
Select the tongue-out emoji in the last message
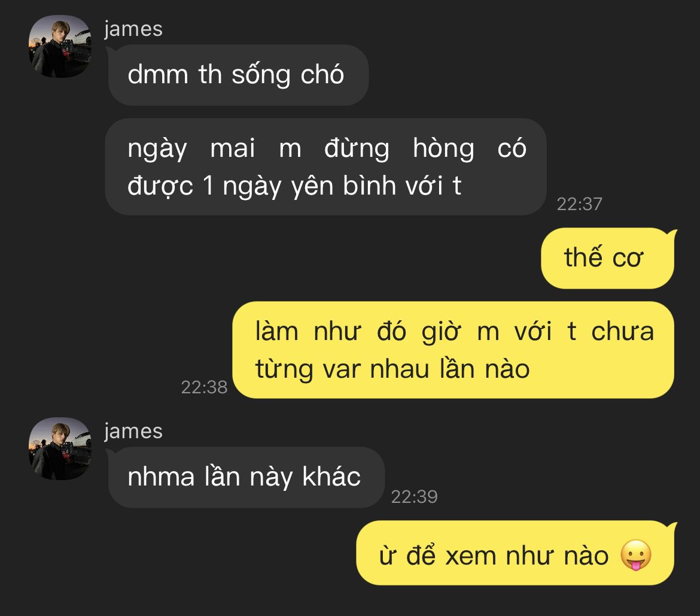point(636,555)
